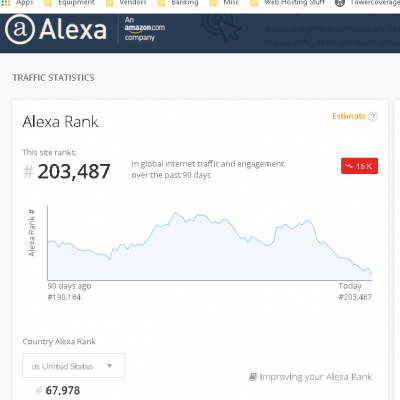Click the Estimate help question mark icon

pyautogui.click(x=373, y=116)
